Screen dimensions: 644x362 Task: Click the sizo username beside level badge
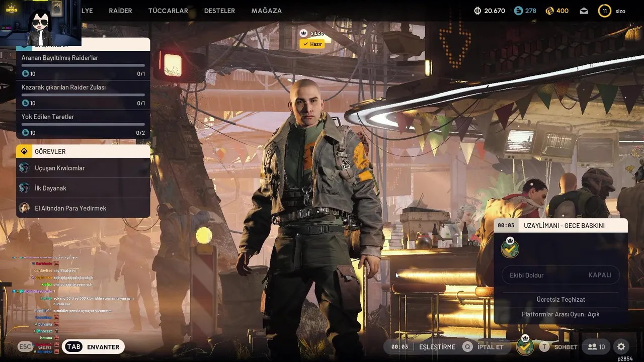point(620,11)
